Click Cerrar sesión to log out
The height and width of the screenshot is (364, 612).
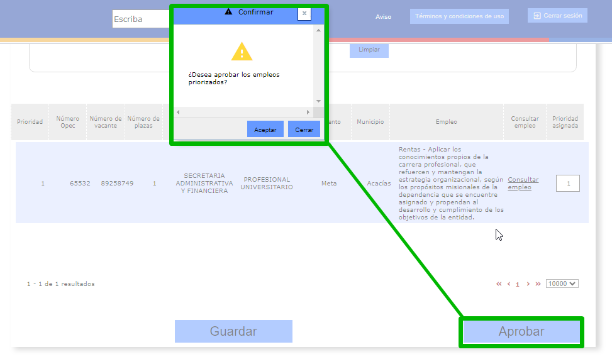(557, 16)
